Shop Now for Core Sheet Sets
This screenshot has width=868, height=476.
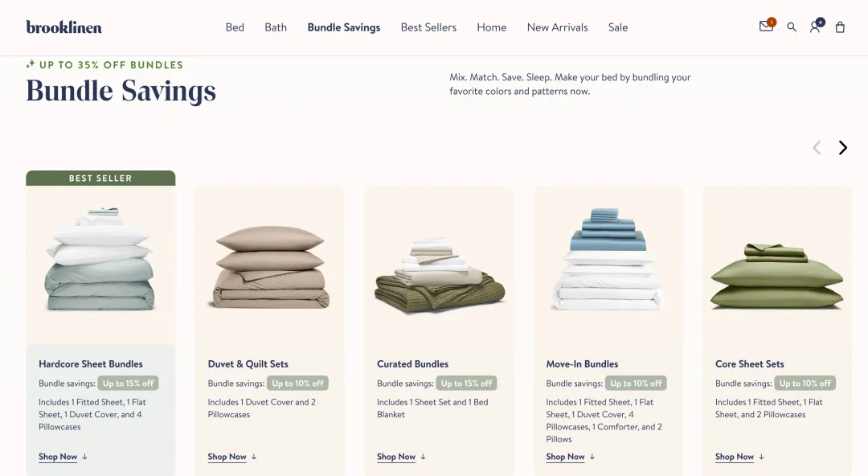[x=735, y=457]
